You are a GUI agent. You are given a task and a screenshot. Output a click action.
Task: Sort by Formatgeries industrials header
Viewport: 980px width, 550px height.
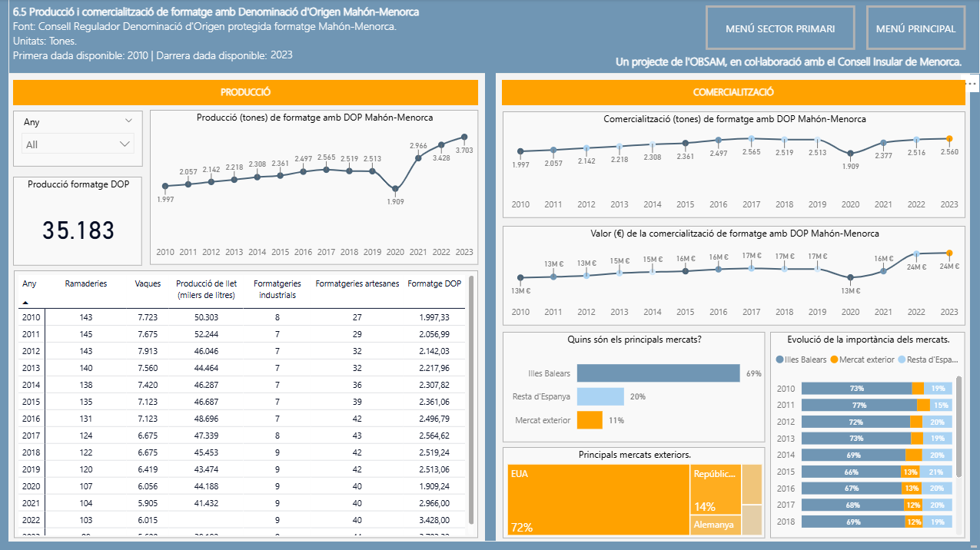[x=277, y=289]
